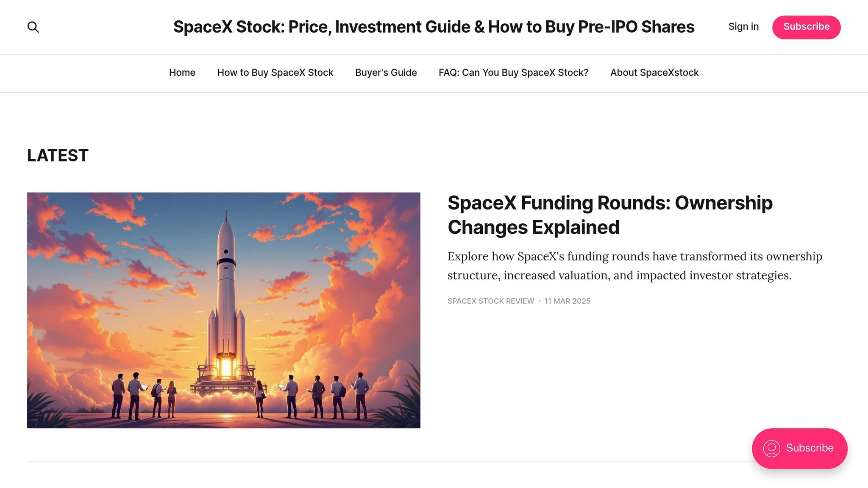
Task: Navigate to the Buyer's Guide section
Action: pos(385,72)
